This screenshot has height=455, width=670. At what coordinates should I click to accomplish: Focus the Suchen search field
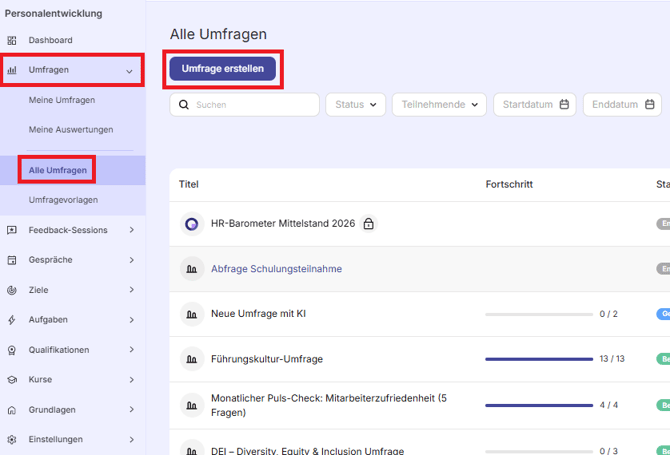(244, 105)
